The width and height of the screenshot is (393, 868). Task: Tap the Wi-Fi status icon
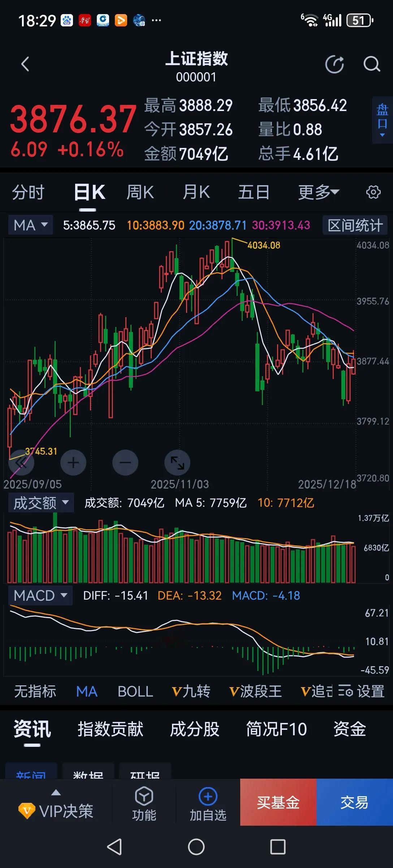tap(310, 20)
